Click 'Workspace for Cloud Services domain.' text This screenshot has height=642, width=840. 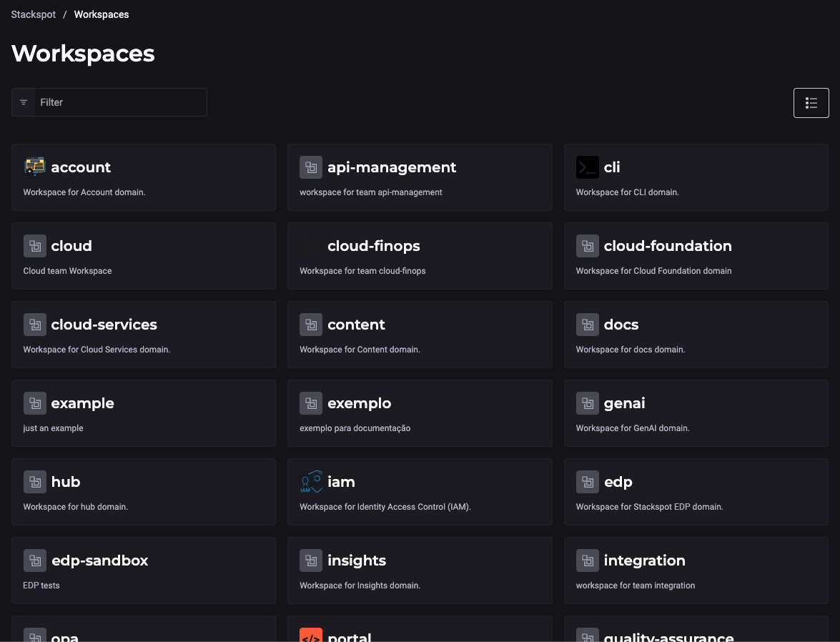(x=97, y=350)
